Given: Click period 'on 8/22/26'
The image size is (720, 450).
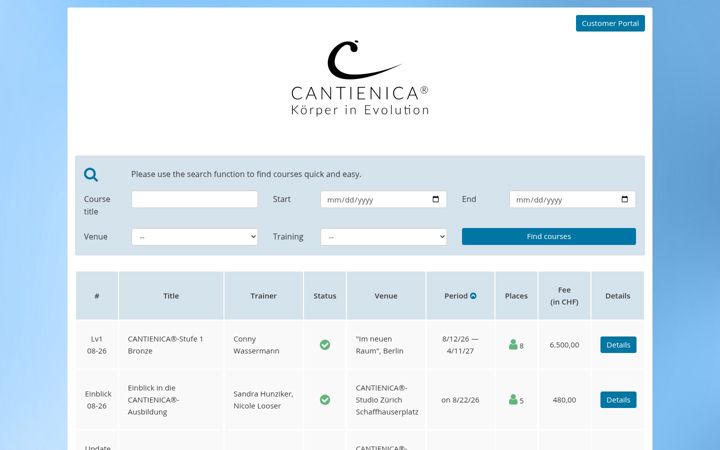Looking at the screenshot, I should tap(460, 400).
